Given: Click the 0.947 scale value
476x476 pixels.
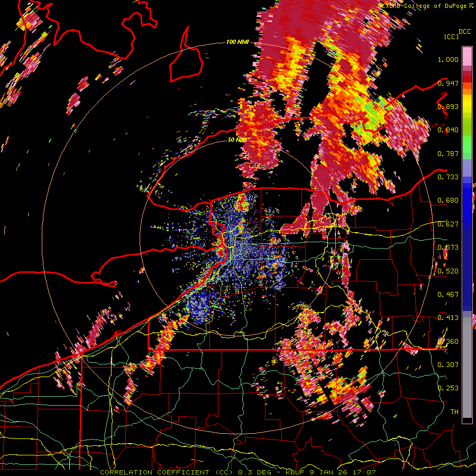Looking at the screenshot, I should [448, 83].
